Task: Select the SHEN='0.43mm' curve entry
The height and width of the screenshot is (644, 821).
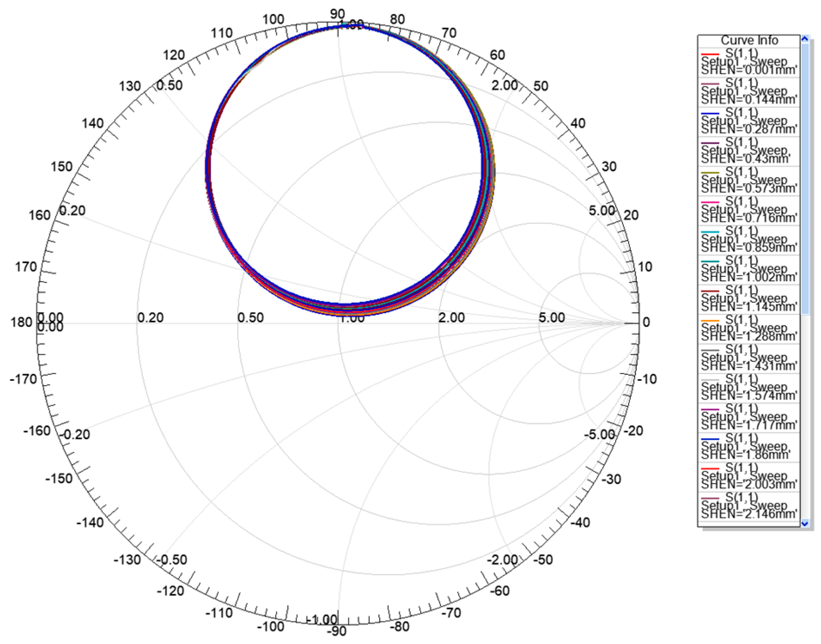Action: pyautogui.click(x=749, y=151)
